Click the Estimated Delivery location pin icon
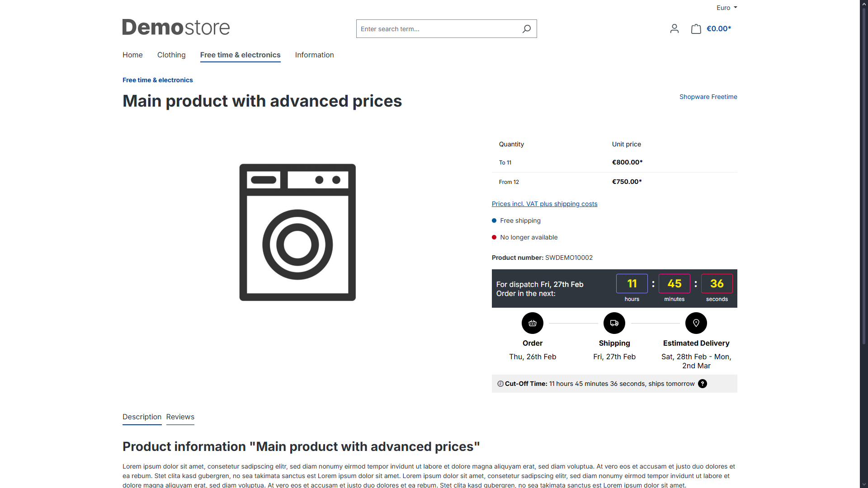This screenshot has width=868, height=488. (696, 323)
